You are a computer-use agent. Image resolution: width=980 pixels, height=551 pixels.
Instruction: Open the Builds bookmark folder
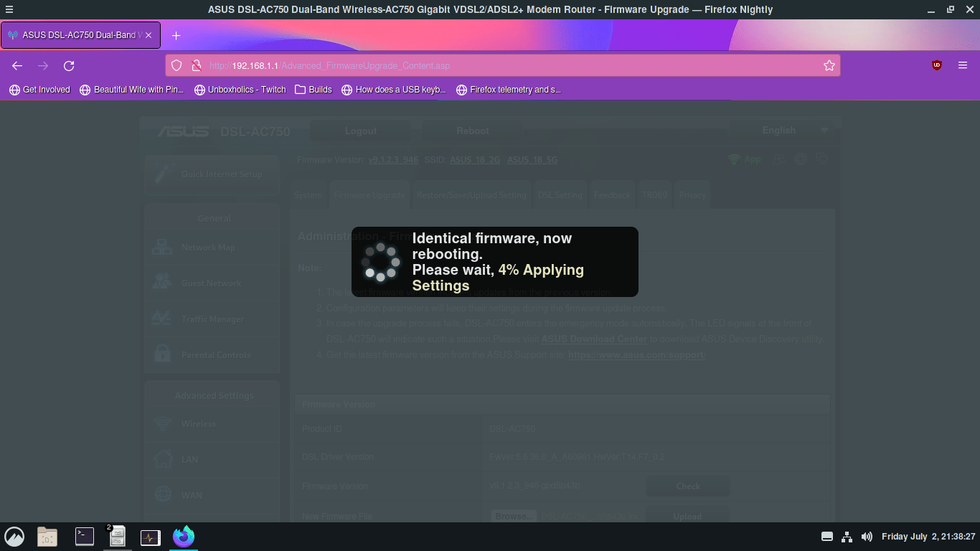(x=314, y=90)
